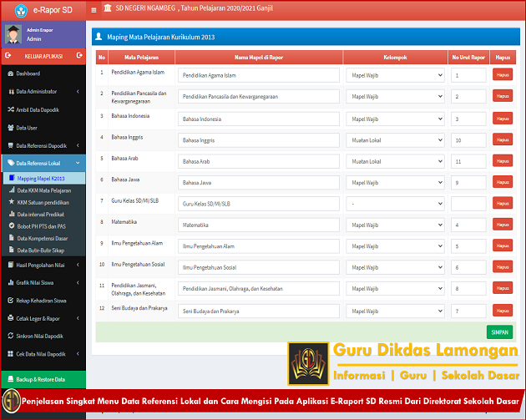Click empty No Urut field for Guru Kelas
This screenshot has width=526, height=420.
468,204
